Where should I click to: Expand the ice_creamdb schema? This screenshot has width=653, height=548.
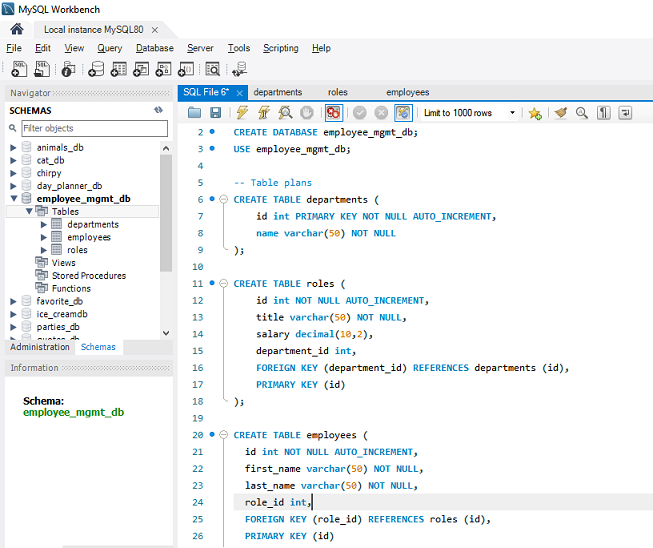click(13, 314)
